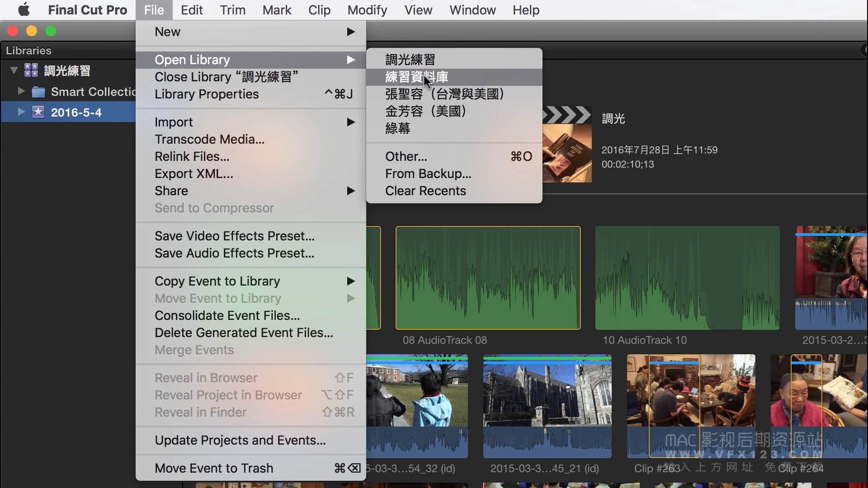Image resolution: width=868 pixels, height=488 pixels.
Task: Choose Transcode Media...
Action: click(251, 139)
